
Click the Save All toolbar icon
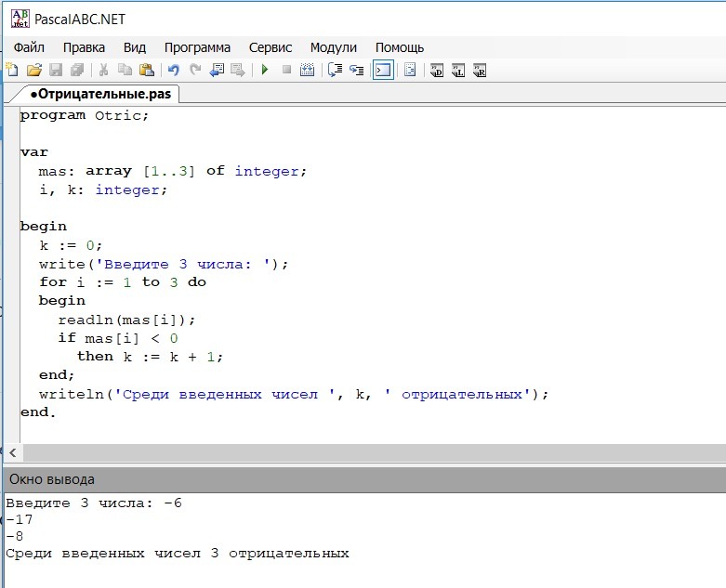pos(77,71)
